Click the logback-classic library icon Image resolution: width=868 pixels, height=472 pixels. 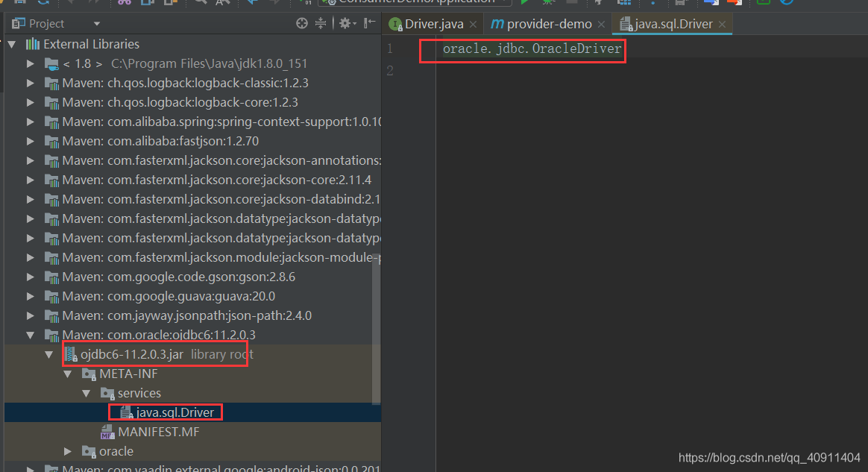pyautogui.click(x=51, y=84)
